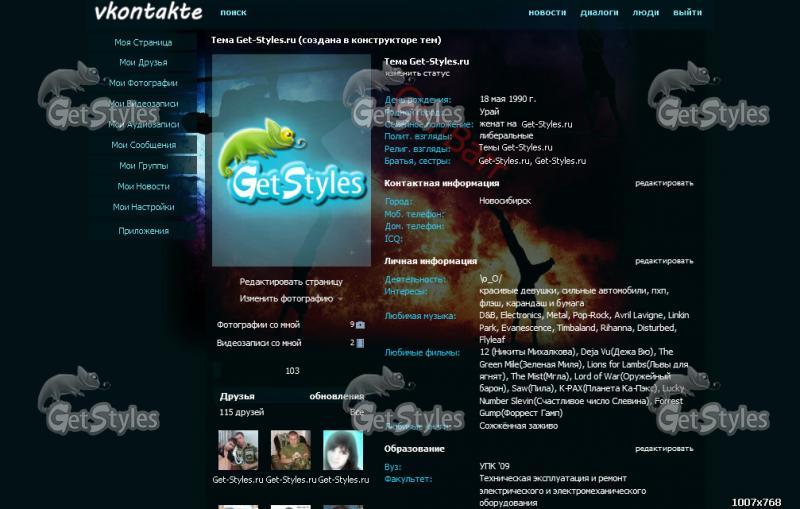The height and width of the screenshot is (509, 800).
Task: Open Мои Сообщения in sidebar
Action: (143, 145)
